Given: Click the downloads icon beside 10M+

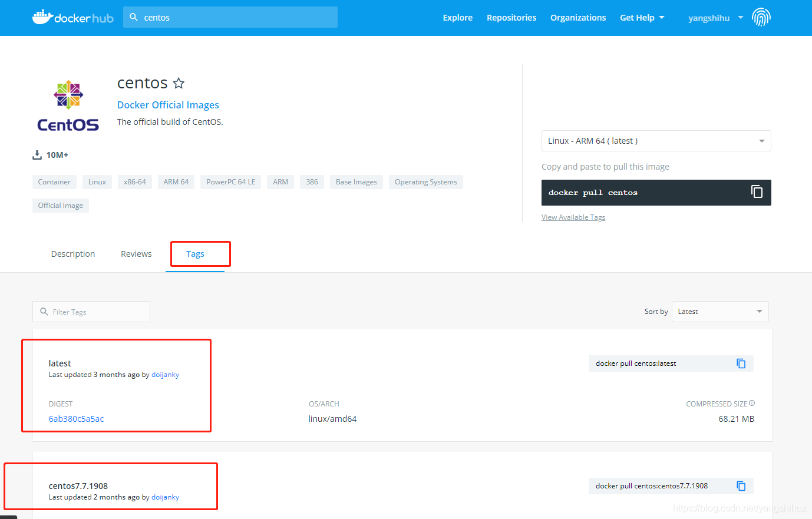Looking at the screenshot, I should [x=37, y=155].
